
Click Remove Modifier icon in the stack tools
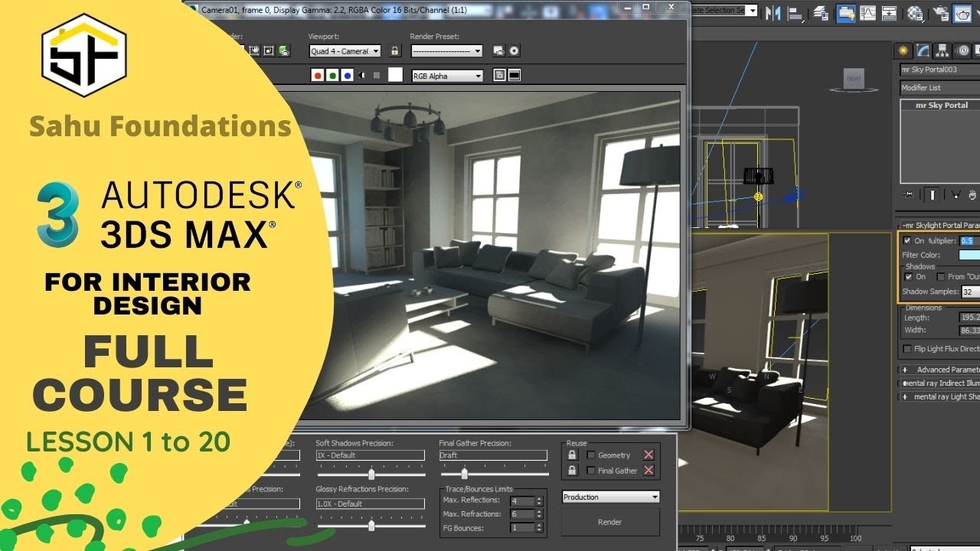pos(973,195)
